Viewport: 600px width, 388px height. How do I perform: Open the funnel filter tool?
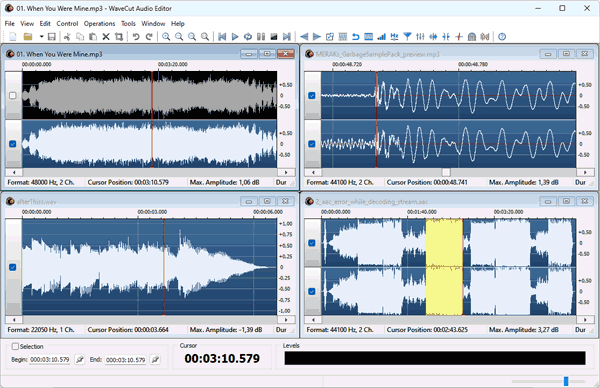point(408,37)
